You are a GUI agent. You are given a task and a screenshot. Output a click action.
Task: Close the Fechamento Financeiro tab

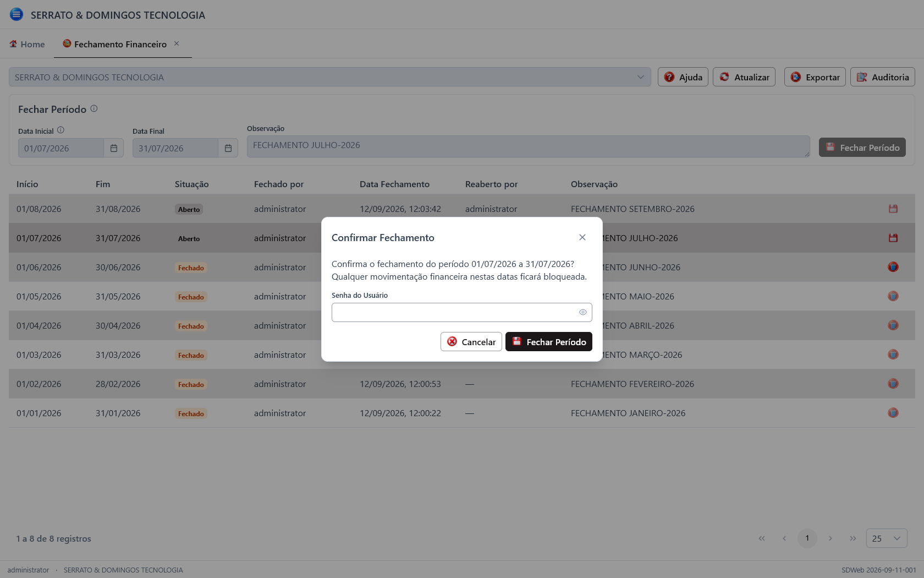coord(177,43)
